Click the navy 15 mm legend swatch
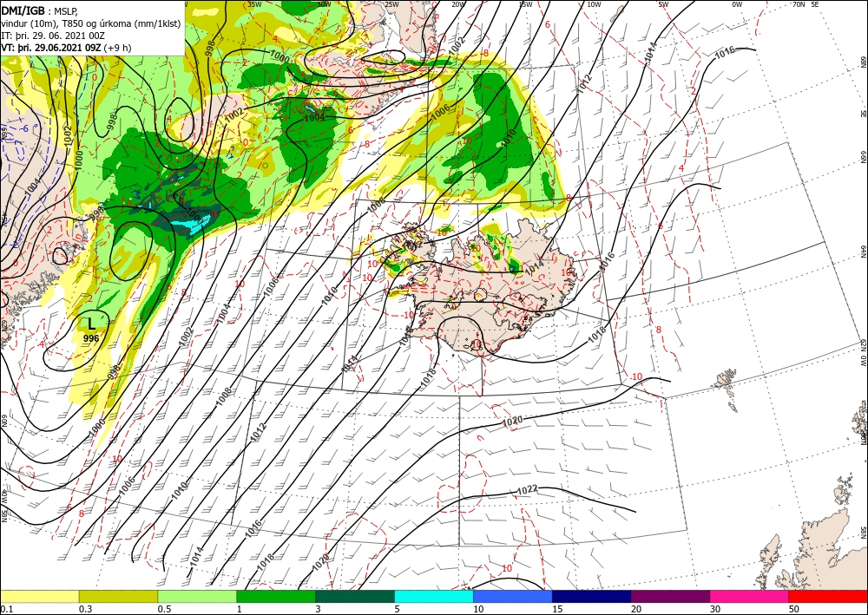Image resolution: width=868 pixels, height=615 pixels. pos(592,596)
